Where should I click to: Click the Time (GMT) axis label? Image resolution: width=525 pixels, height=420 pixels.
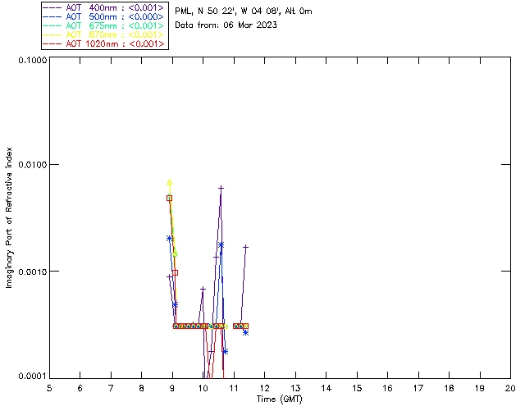click(x=280, y=399)
